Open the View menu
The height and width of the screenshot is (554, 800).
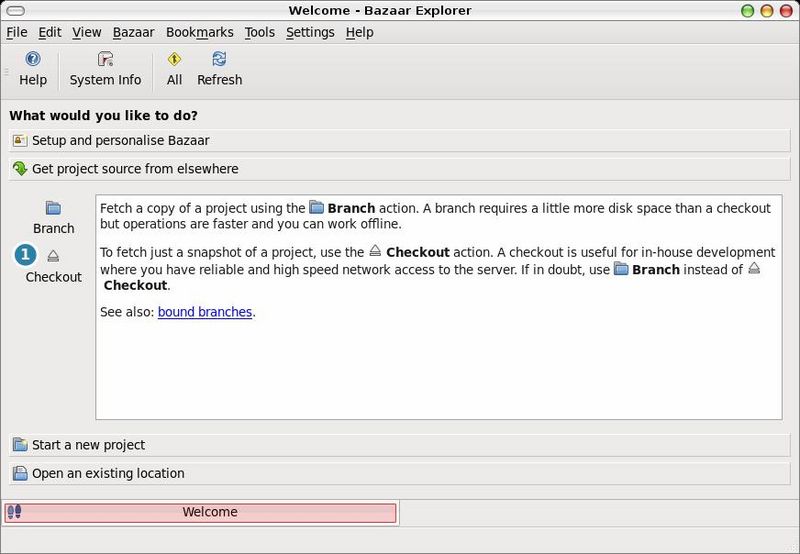[87, 32]
